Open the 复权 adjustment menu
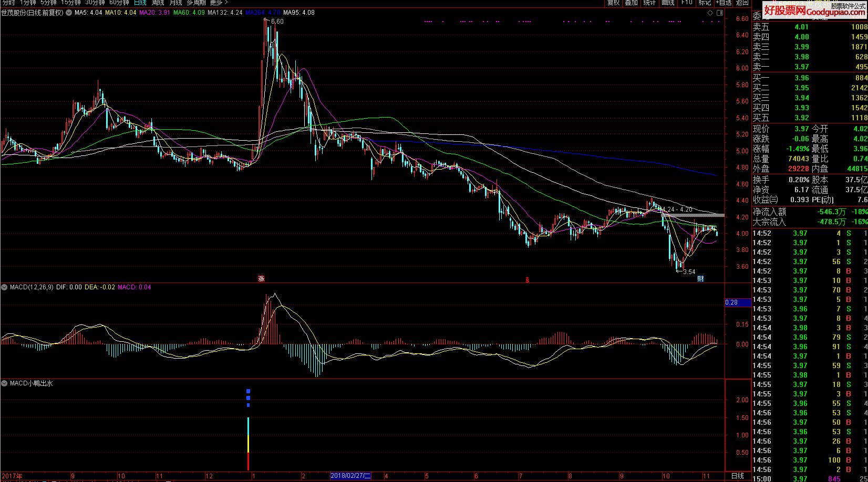868x482 pixels. coord(614,3)
